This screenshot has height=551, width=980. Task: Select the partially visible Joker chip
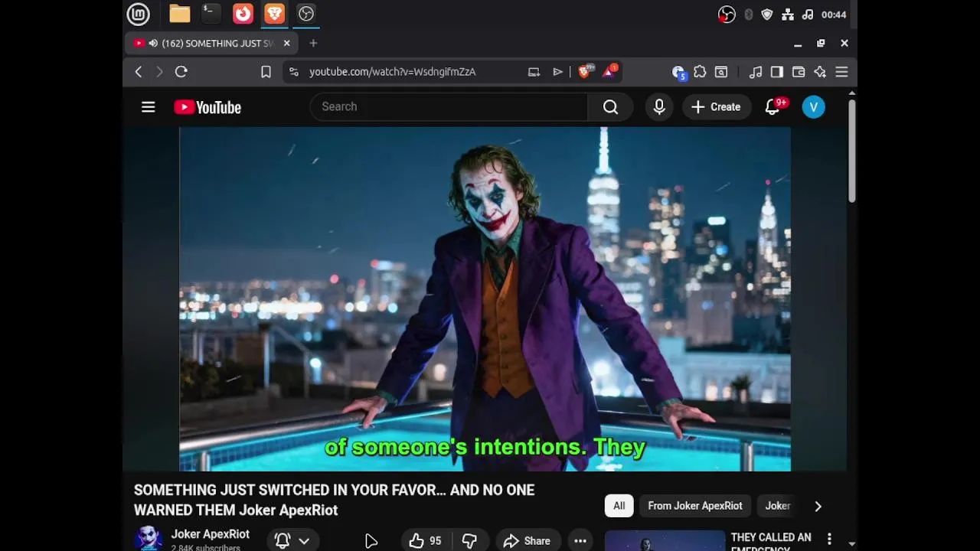click(x=778, y=506)
